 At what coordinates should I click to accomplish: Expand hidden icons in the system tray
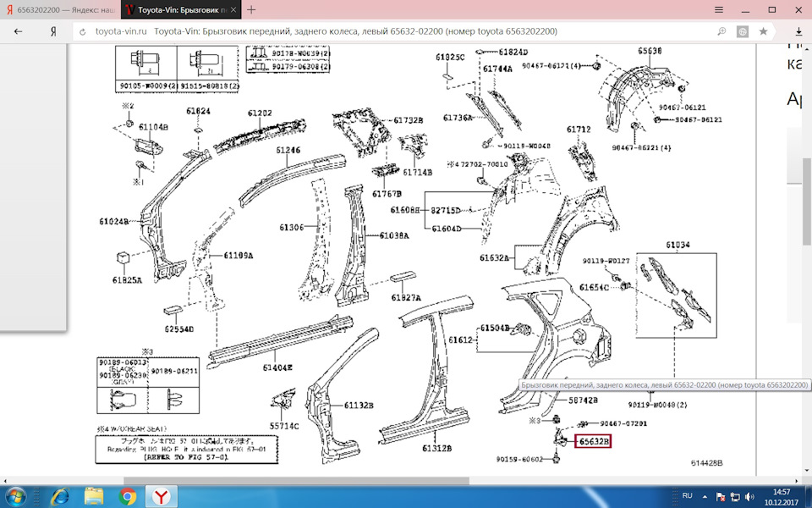[705, 496]
